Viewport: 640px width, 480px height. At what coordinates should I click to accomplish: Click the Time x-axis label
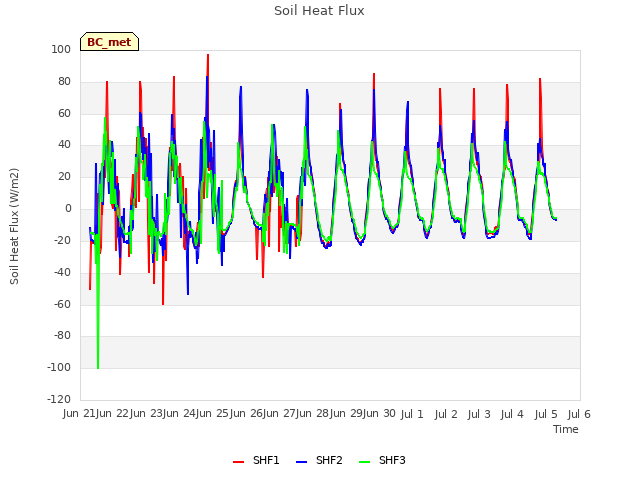(566, 429)
